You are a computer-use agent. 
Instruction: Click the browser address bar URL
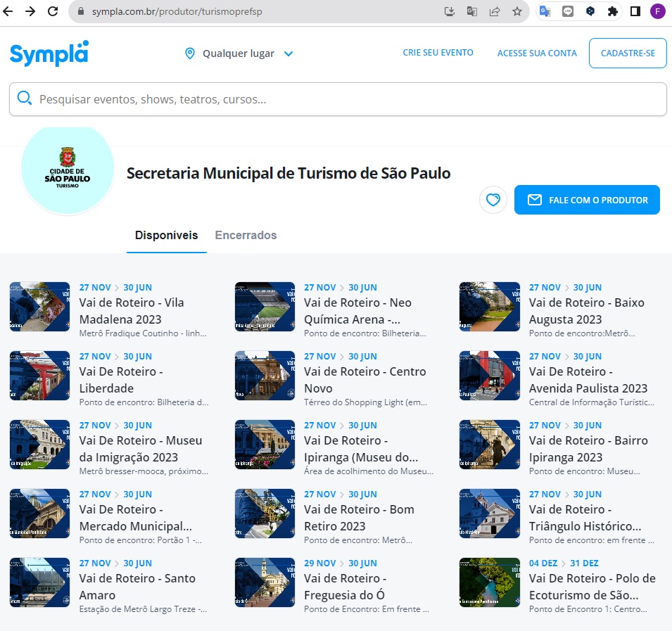[177, 11]
